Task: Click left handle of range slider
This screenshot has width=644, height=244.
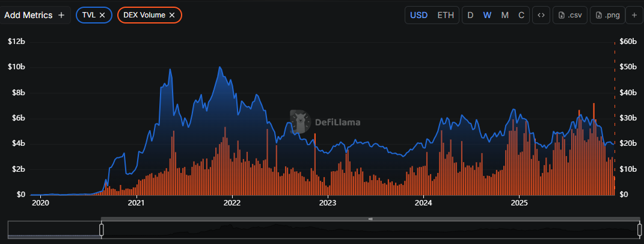Action: pos(102,230)
